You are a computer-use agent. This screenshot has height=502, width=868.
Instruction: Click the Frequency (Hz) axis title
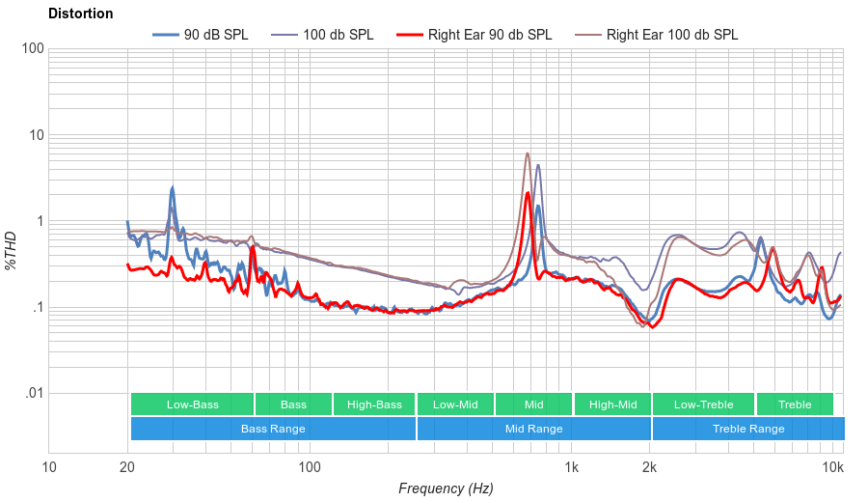446,488
